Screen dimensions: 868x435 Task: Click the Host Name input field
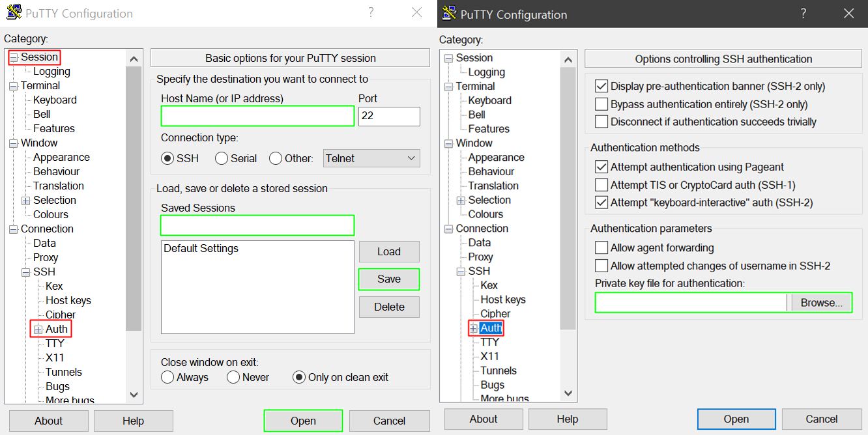257,116
